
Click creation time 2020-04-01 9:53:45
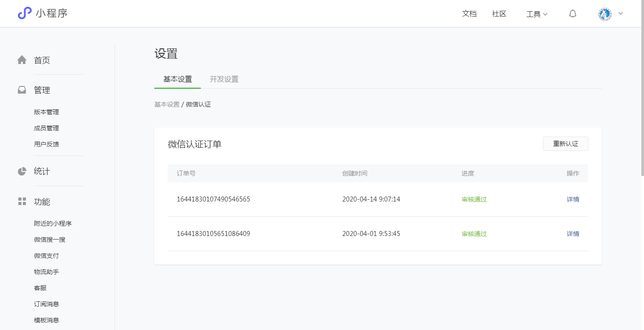point(371,234)
